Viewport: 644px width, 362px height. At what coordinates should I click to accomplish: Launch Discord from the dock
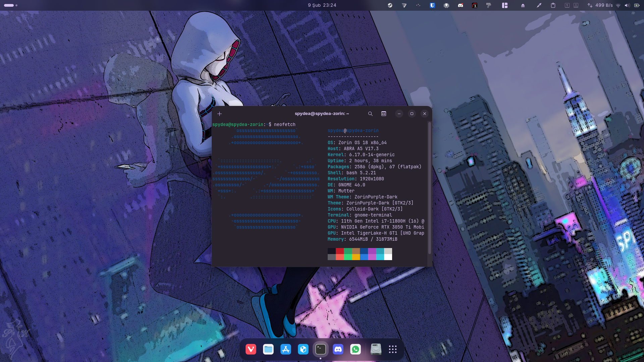point(338,349)
